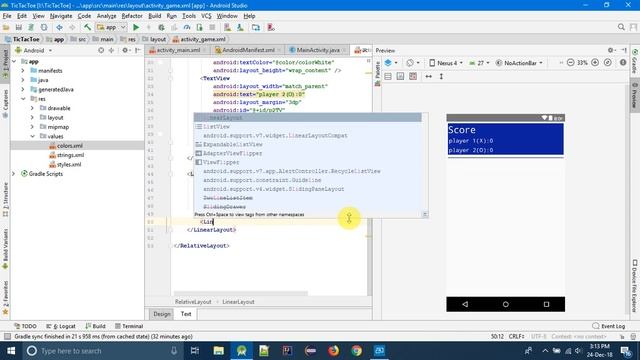Image resolution: width=640 pixels, height=360 pixels.
Task: Click the Open folder toolbar icon
Action: pos(6,27)
